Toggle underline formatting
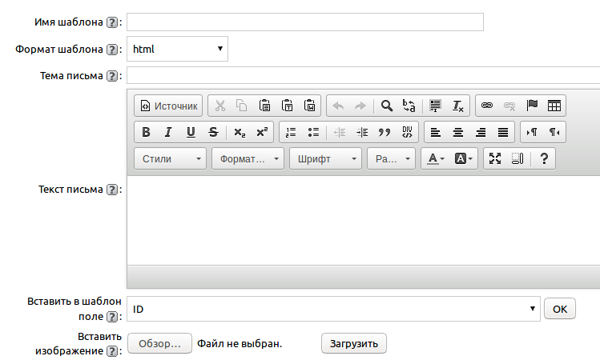600x364 pixels. pos(191,132)
